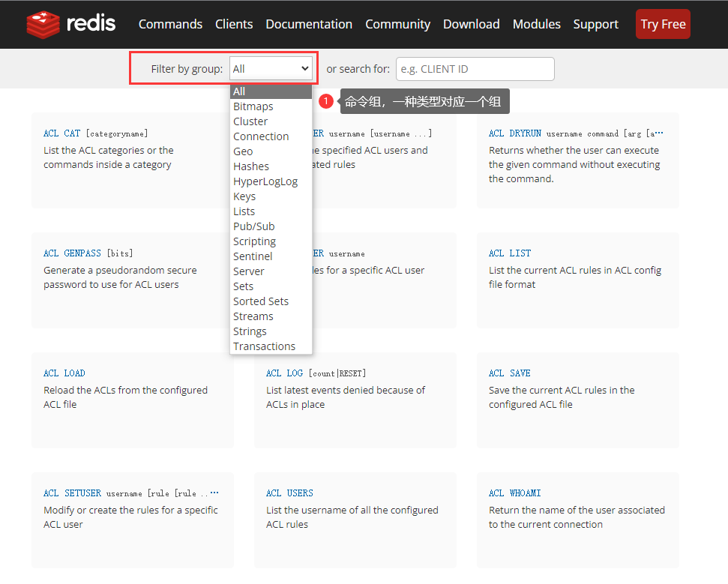Open the ACL DRYRUN command
This screenshot has width=728, height=584.
(515, 133)
